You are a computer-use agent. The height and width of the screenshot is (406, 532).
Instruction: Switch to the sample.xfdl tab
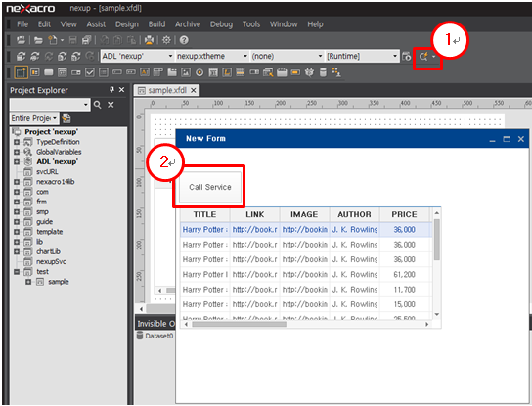coord(167,90)
